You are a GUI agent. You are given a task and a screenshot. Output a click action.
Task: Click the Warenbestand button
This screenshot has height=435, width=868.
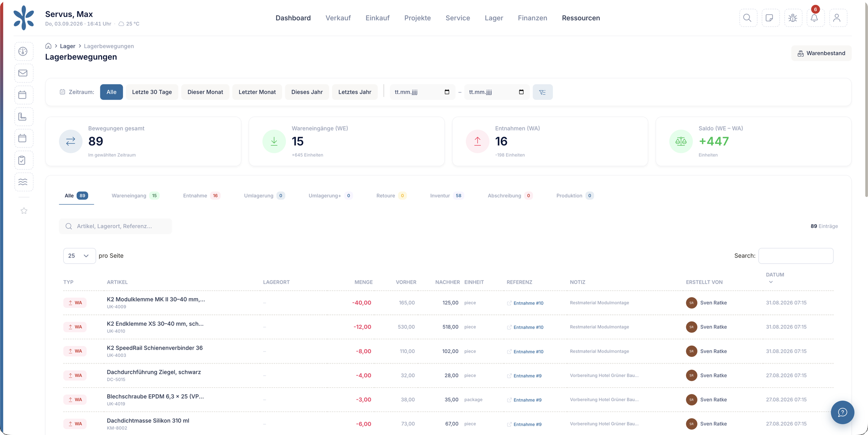click(x=821, y=53)
